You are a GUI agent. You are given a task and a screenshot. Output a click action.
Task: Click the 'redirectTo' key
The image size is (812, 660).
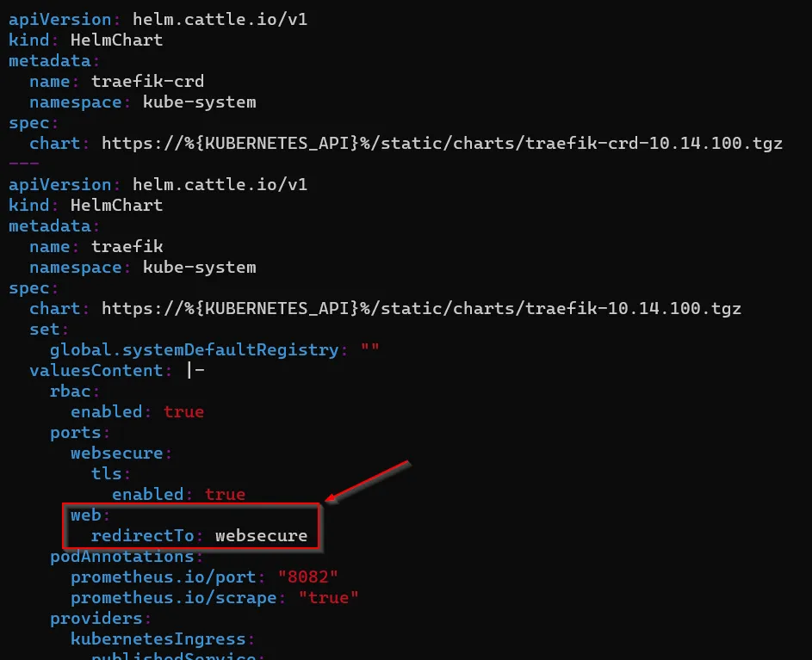tap(142, 536)
